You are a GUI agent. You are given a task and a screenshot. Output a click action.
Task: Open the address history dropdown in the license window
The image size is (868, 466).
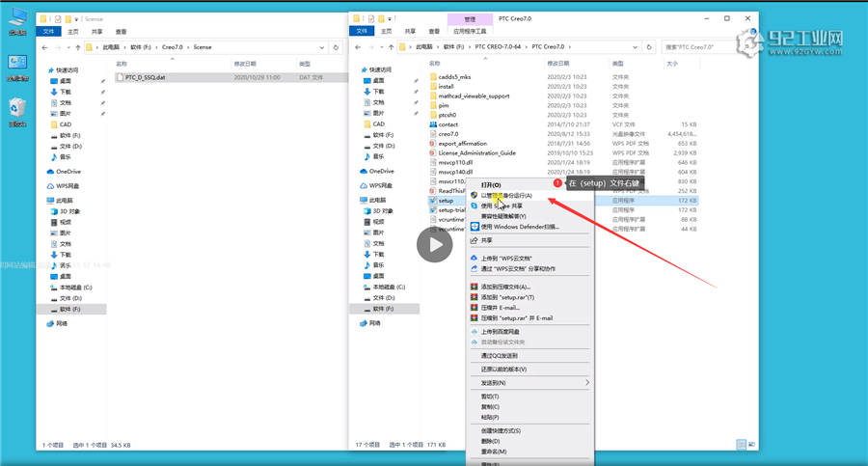pyautogui.click(x=321, y=47)
